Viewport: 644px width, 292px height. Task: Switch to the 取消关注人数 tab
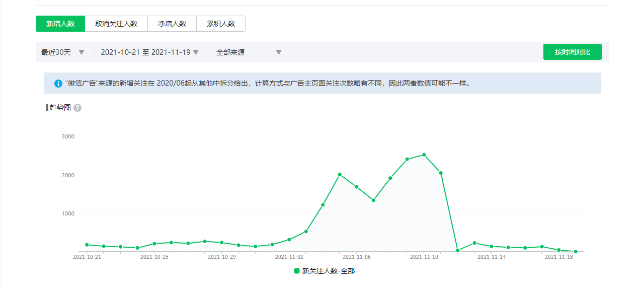coord(116,24)
